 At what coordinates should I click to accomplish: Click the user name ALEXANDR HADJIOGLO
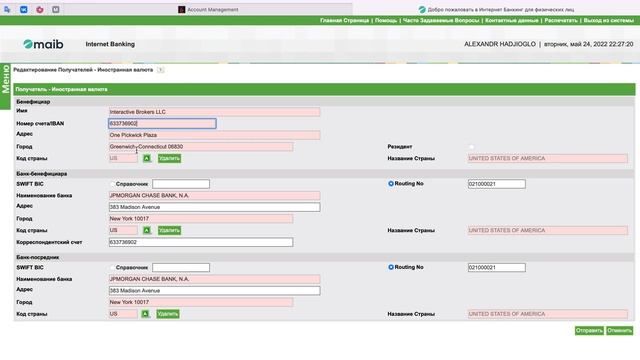coord(500,44)
